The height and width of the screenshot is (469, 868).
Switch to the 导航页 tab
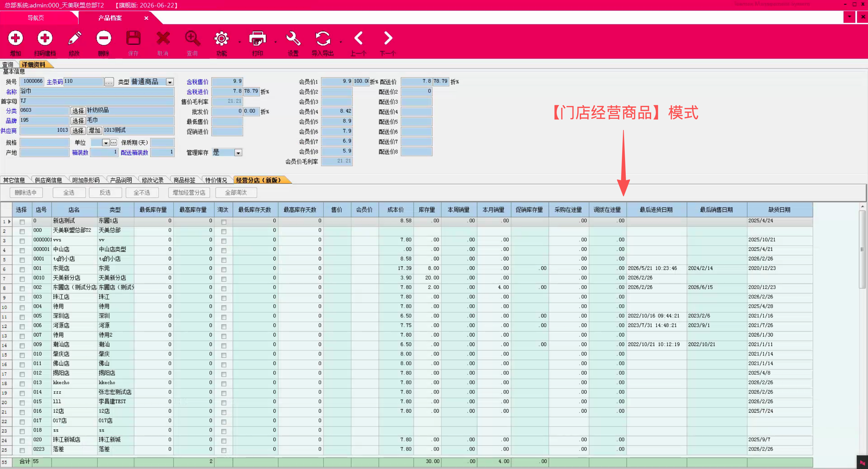tap(36, 18)
